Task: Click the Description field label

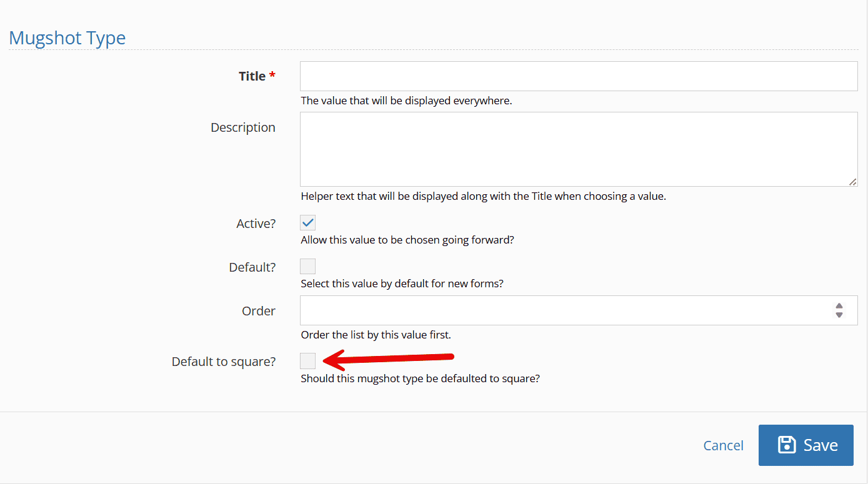Action: [242, 127]
